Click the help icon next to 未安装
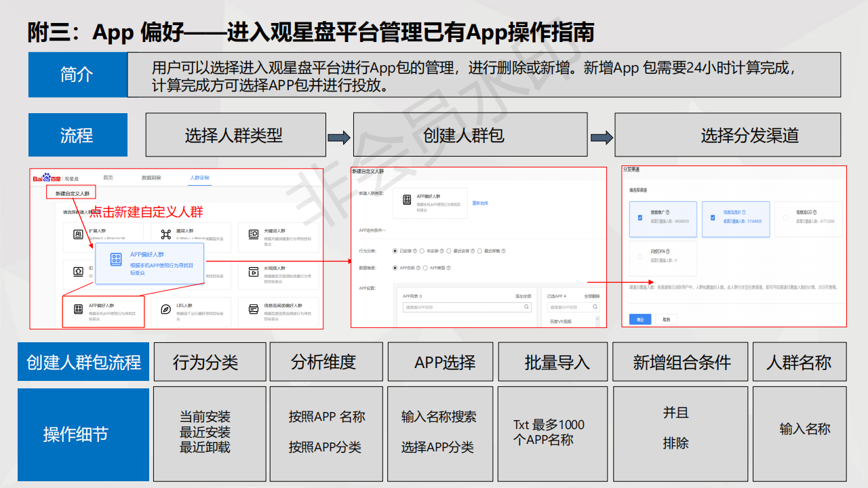Image resolution: width=868 pixels, height=488 pixels. (442, 251)
